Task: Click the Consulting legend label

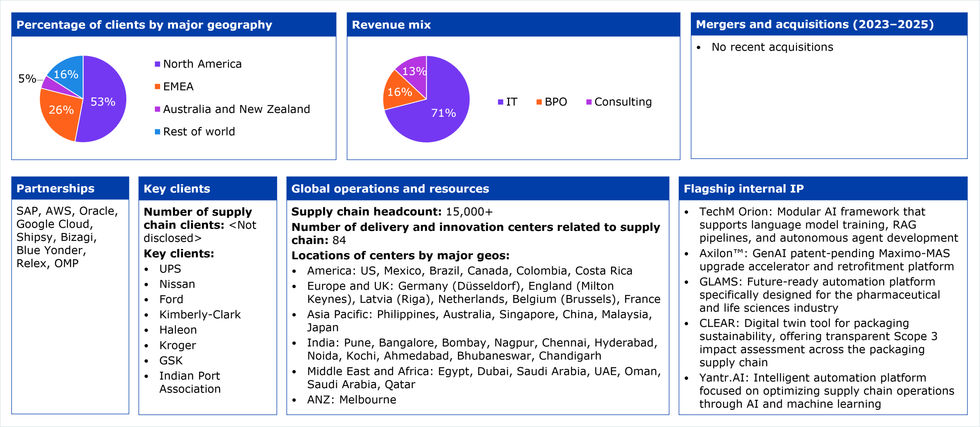Action: coord(623,102)
